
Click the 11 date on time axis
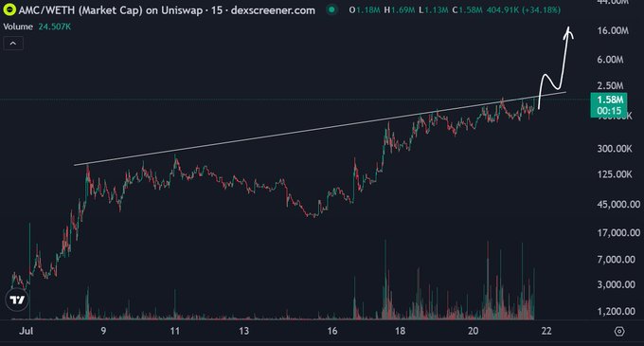(175, 331)
